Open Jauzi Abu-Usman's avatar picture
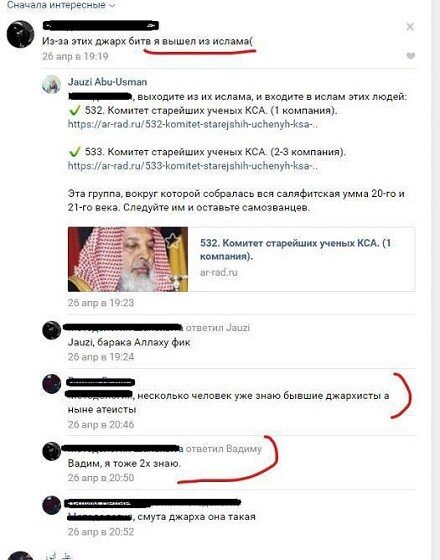 (51, 84)
